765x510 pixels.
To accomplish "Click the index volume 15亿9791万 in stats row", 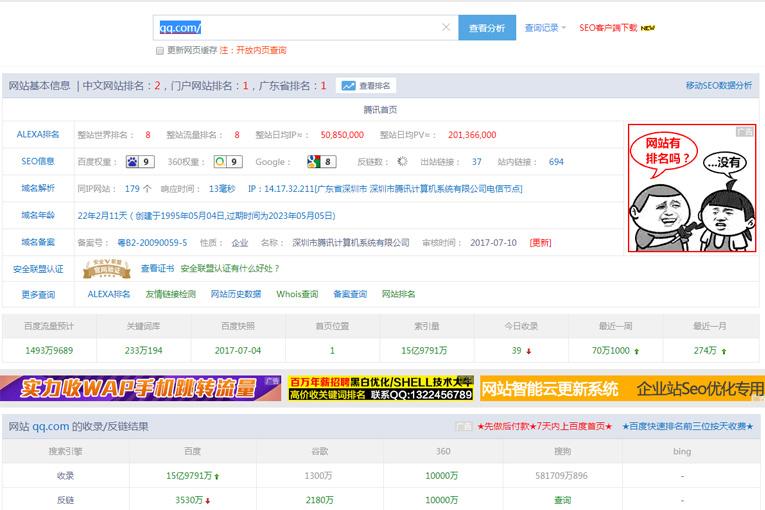I will [x=424, y=350].
